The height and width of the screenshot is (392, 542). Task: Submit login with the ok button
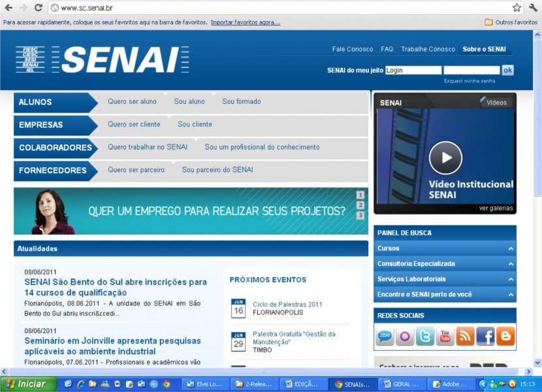click(x=508, y=71)
